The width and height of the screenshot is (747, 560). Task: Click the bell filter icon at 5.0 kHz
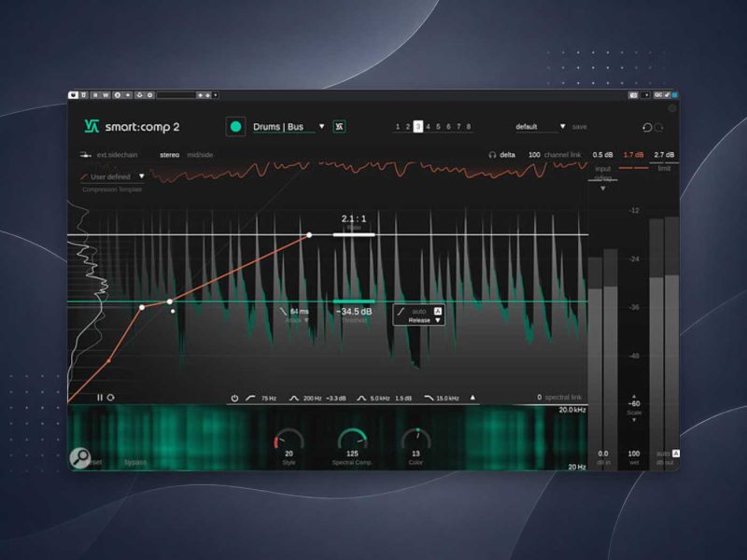361,398
